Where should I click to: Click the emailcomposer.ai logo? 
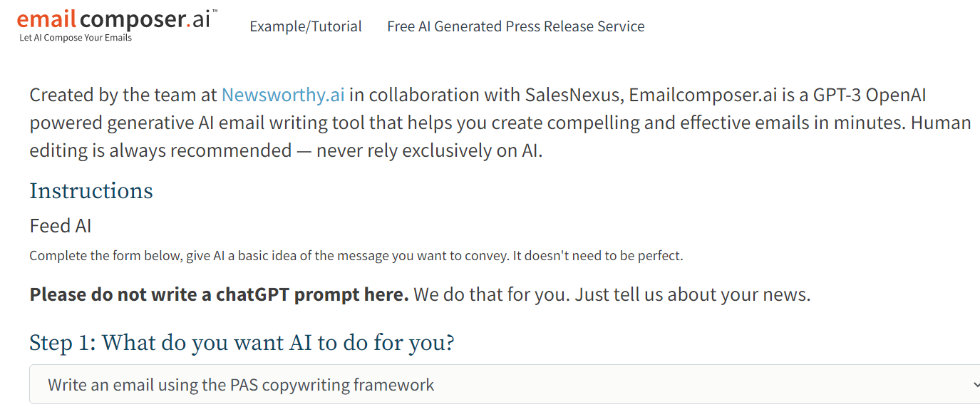pos(114,19)
